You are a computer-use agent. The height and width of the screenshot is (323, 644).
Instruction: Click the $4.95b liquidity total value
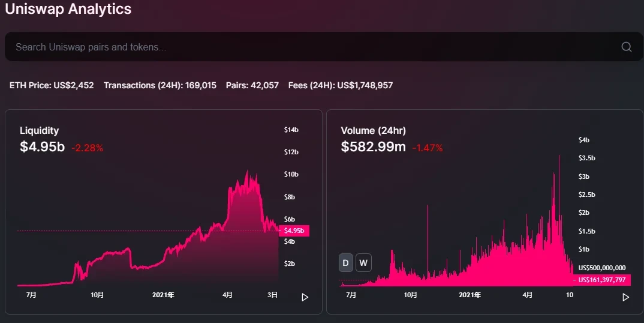[x=42, y=147]
